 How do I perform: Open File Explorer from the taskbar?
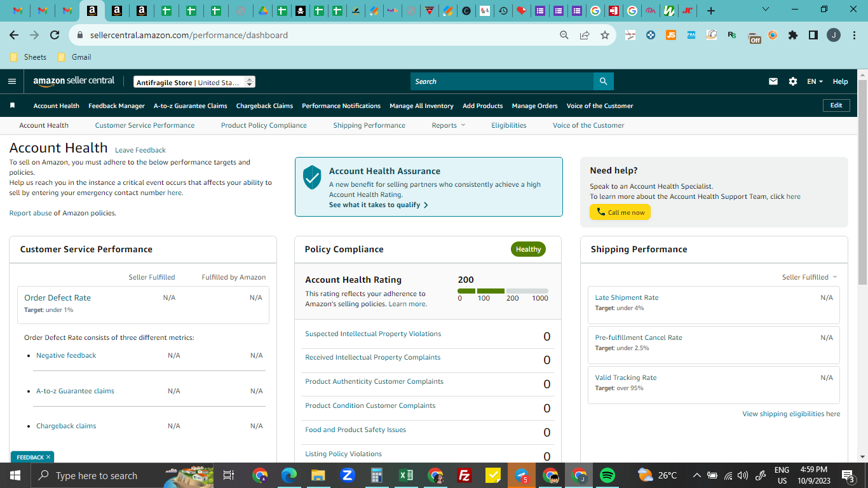pyautogui.click(x=318, y=475)
